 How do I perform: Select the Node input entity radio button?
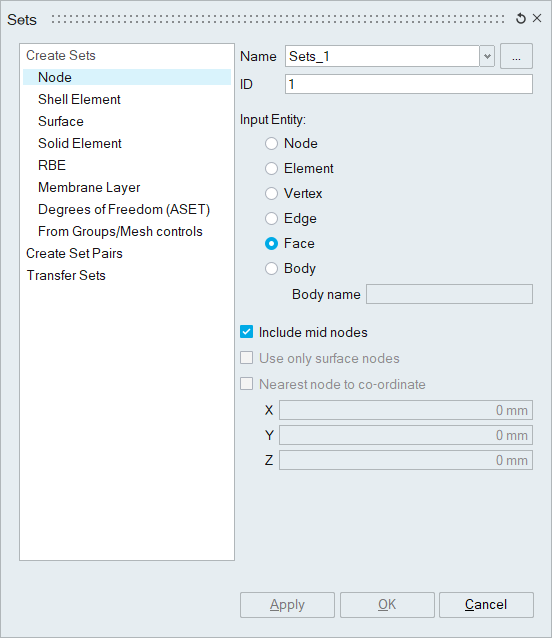pos(271,143)
